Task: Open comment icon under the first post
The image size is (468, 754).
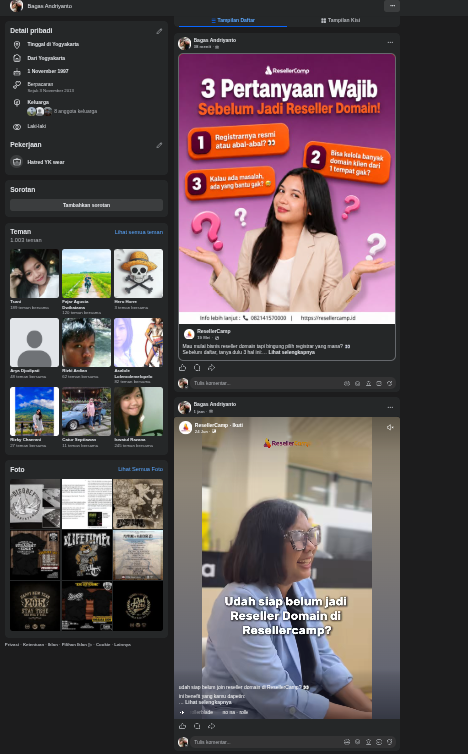Action: coord(197,368)
